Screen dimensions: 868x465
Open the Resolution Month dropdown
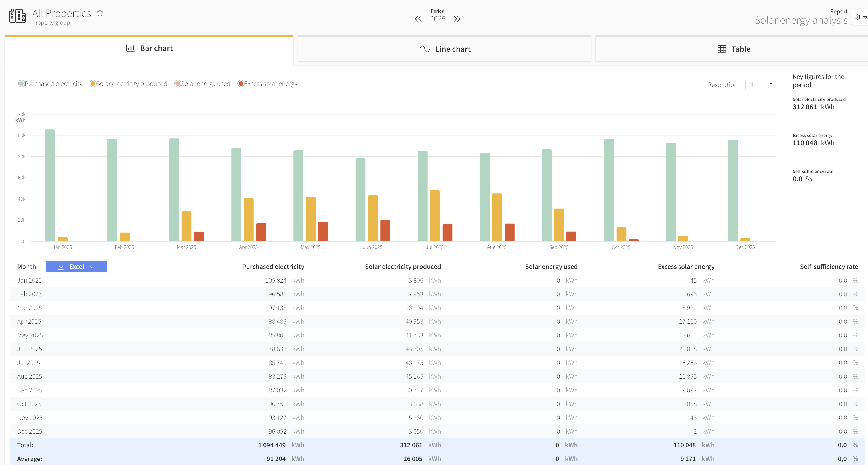(x=760, y=85)
